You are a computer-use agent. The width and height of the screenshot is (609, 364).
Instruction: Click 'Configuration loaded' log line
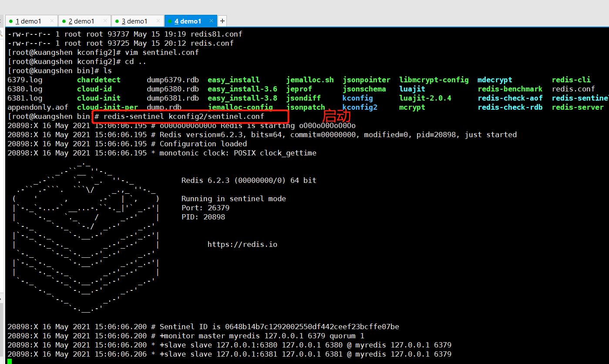click(127, 144)
